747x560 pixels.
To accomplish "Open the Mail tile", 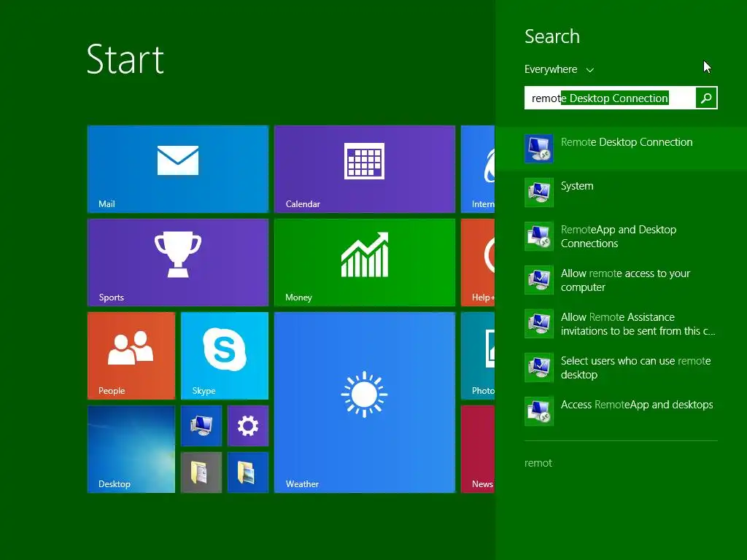I will coord(178,169).
